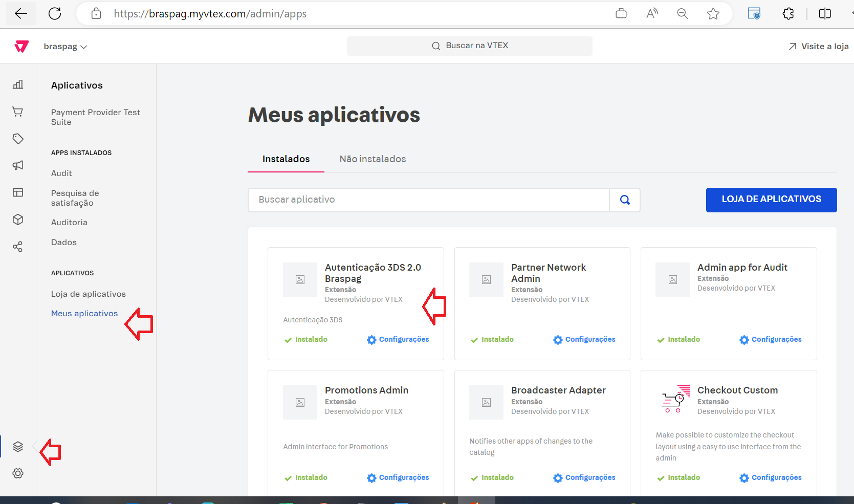Click Checkout Custom app logo
Viewport: 854px width, 504px height.
[x=676, y=399]
